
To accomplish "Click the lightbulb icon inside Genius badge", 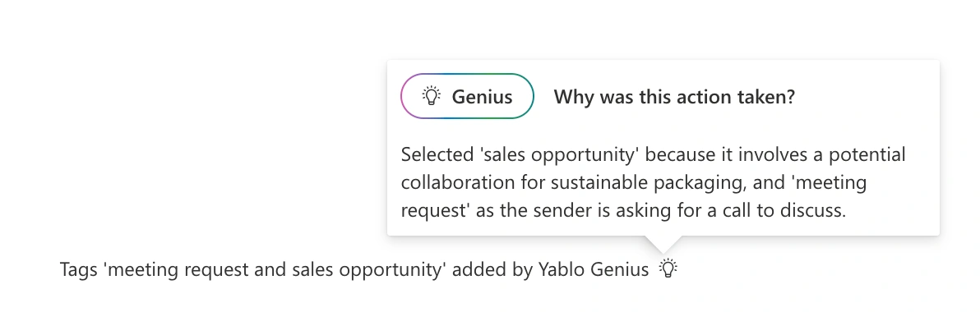I will 432,96.
